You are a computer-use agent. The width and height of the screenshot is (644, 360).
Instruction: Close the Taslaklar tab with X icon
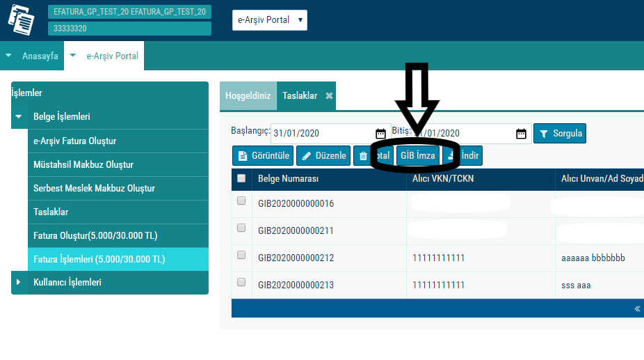(x=329, y=96)
